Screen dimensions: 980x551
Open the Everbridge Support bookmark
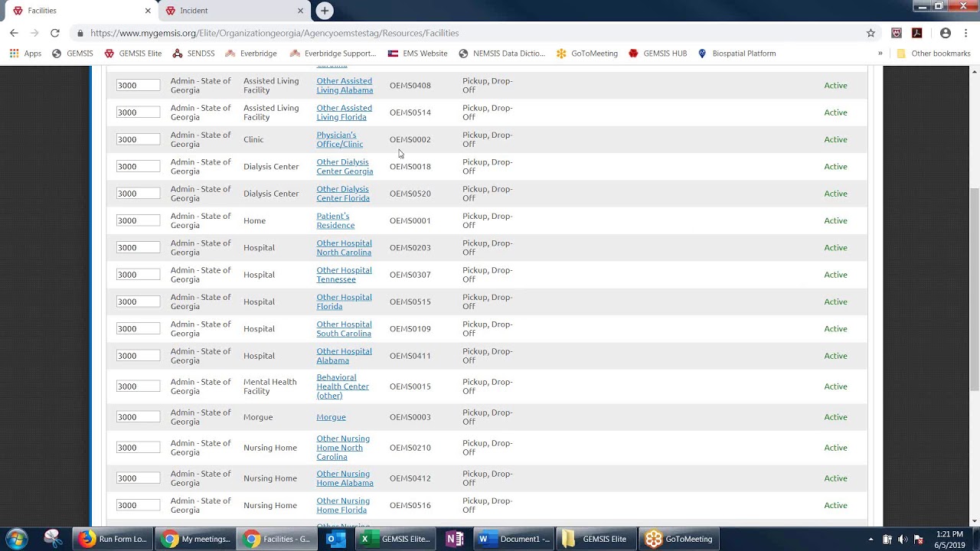pos(333,54)
